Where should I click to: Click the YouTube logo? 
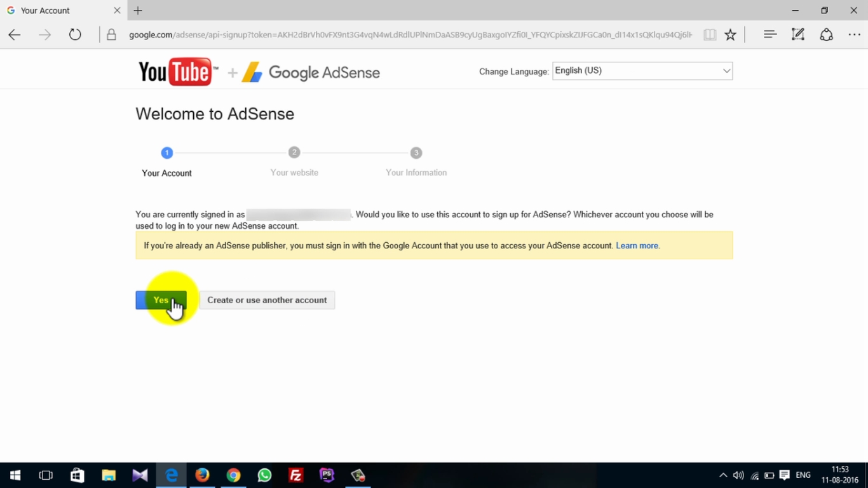[178, 72]
